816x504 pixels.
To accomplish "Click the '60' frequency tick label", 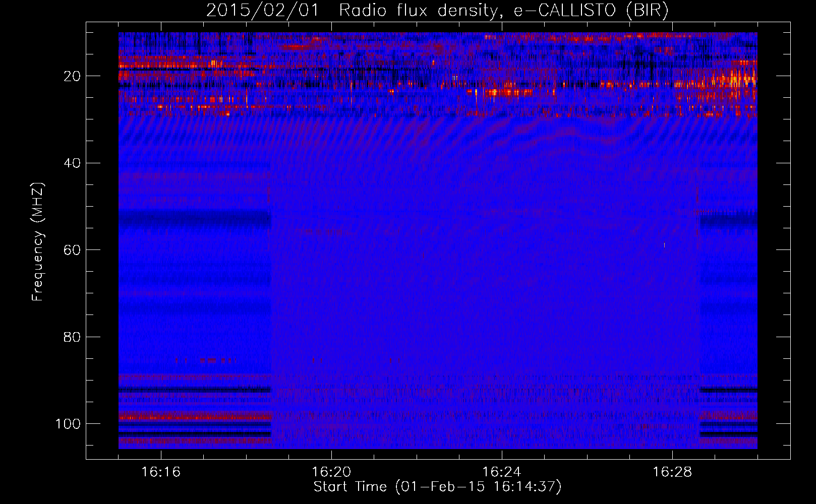I will (x=72, y=250).
